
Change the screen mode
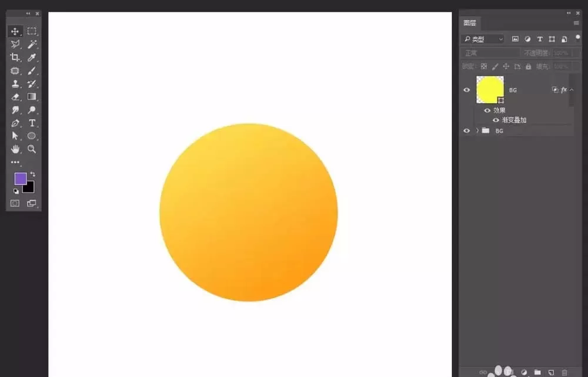tap(32, 203)
